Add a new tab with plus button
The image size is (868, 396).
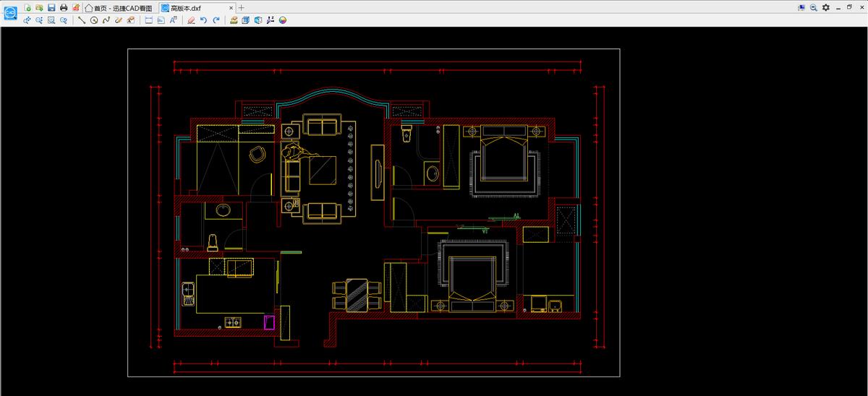click(x=242, y=7)
